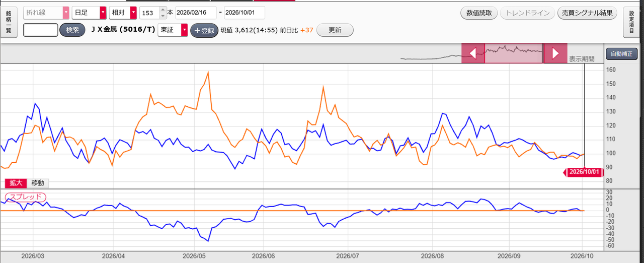Select the 拡大 zoom mode tab
This screenshot has height=263, width=644.
(17, 183)
